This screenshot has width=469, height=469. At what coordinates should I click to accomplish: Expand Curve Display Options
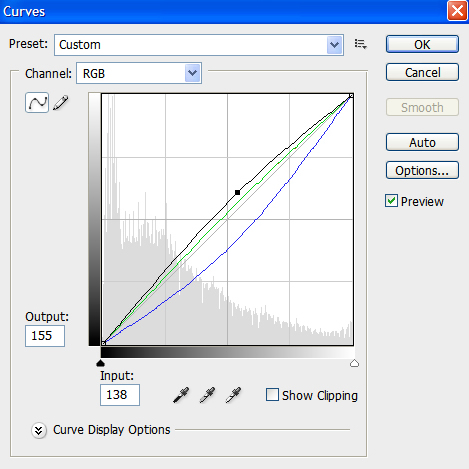39,430
